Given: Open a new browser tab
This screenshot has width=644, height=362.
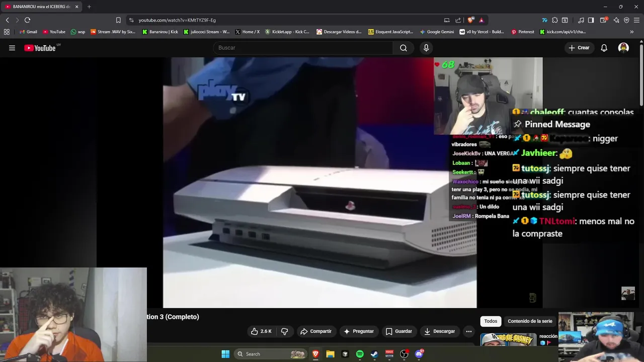Looking at the screenshot, I should [89, 7].
